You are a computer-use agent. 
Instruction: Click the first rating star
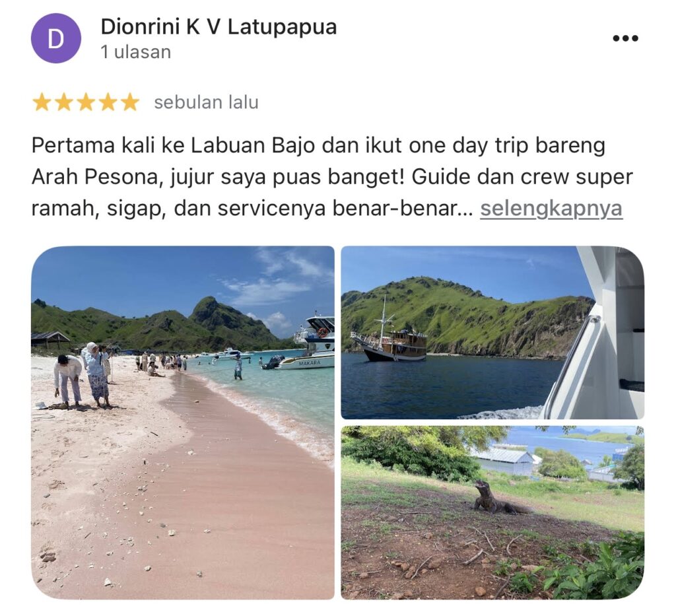[x=42, y=102]
